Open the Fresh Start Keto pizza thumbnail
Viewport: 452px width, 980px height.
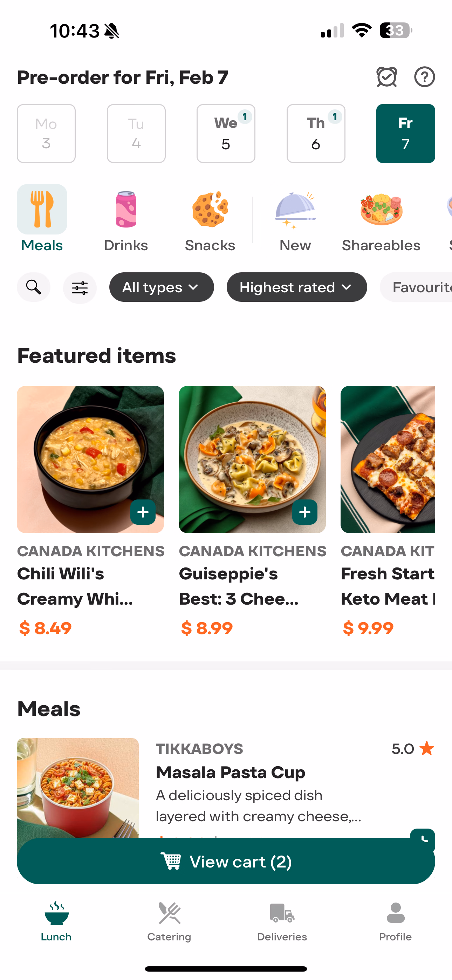tap(387, 459)
